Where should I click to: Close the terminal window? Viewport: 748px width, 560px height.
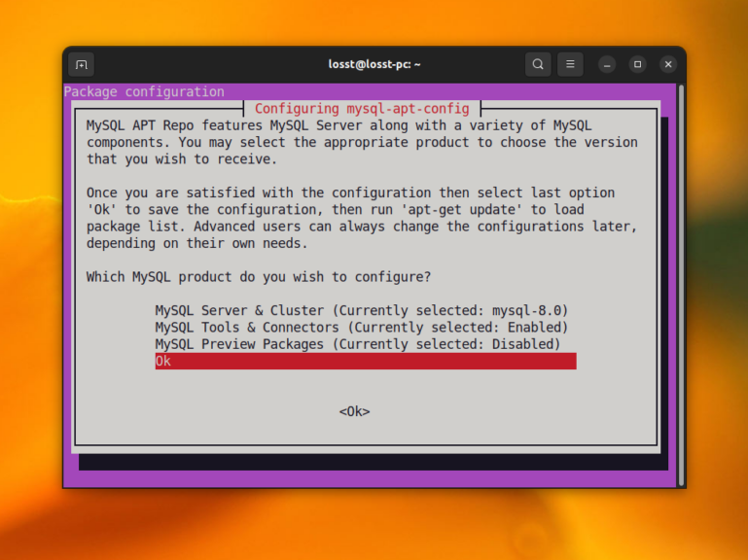click(x=668, y=64)
